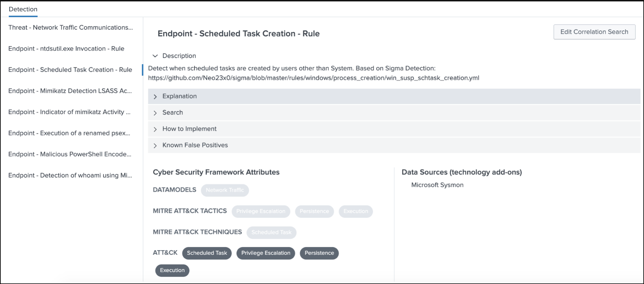
Task: Click the Edit Correlation Search button
Action: (594, 32)
